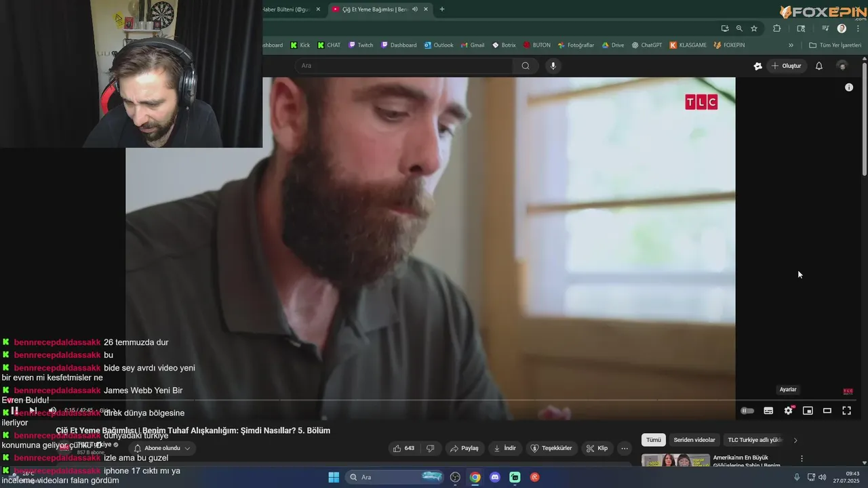Open the player settings gear
This screenshot has height=488, width=868.
[788, 411]
